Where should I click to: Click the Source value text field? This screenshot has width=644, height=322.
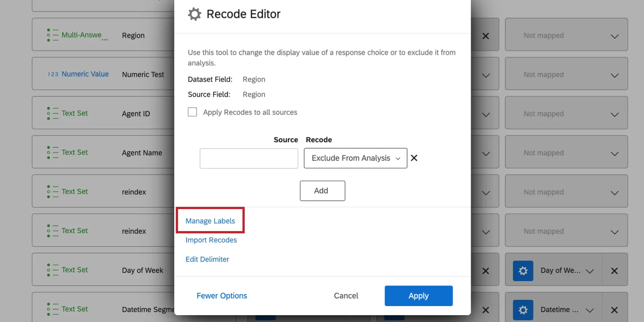249,158
